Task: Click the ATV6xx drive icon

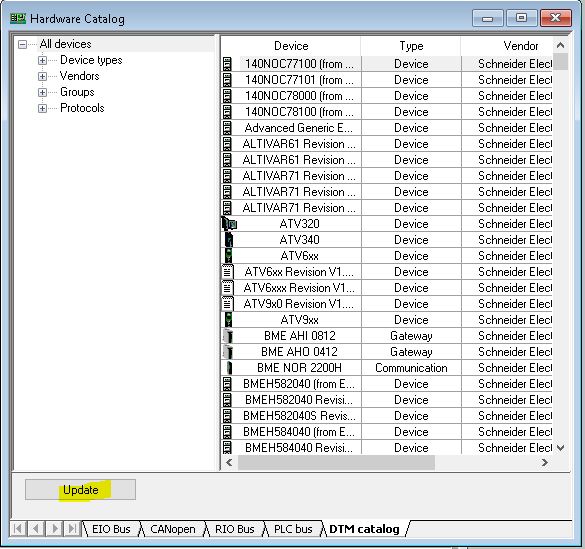Action: [x=228, y=256]
